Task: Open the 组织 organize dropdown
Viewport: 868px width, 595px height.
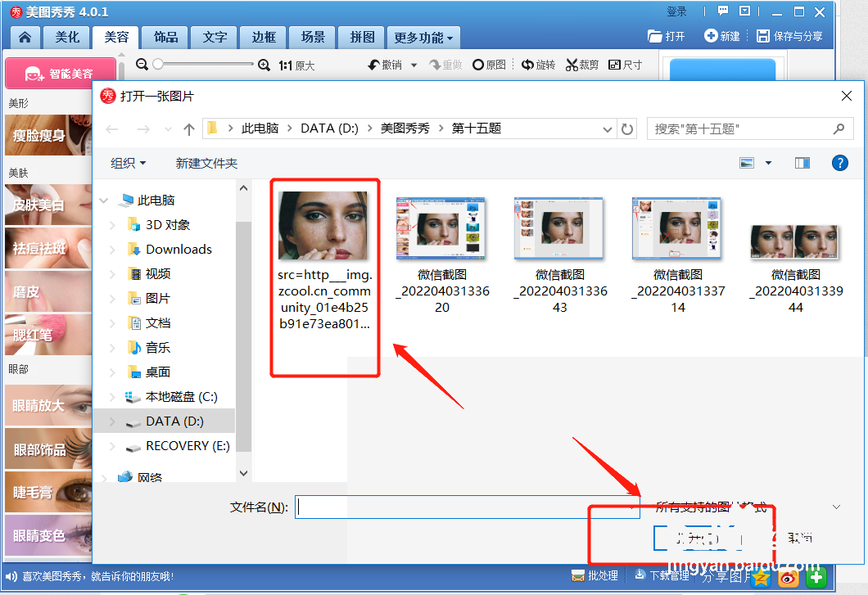Action: point(128,164)
